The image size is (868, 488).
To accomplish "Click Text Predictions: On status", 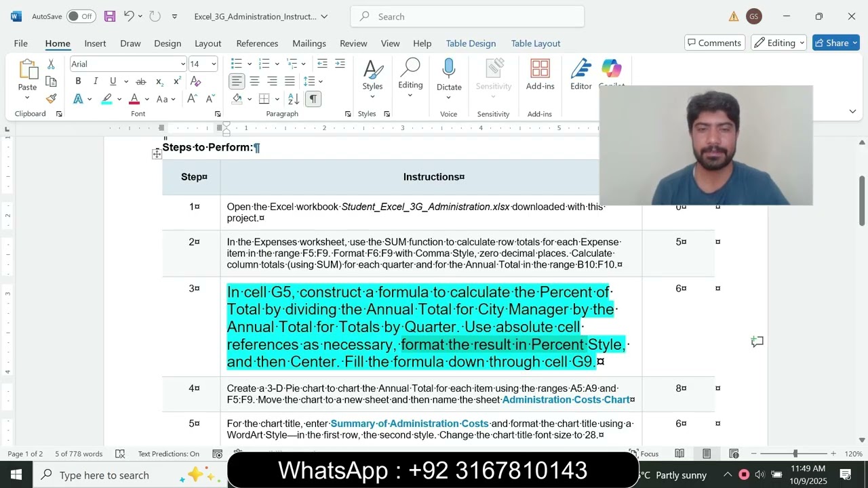I will coord(168,453).
